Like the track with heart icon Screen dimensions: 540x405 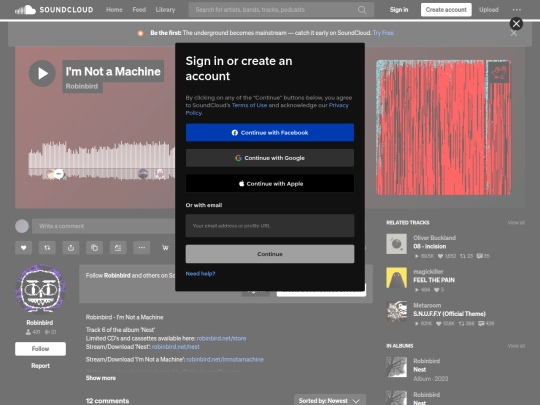point(23,248)
